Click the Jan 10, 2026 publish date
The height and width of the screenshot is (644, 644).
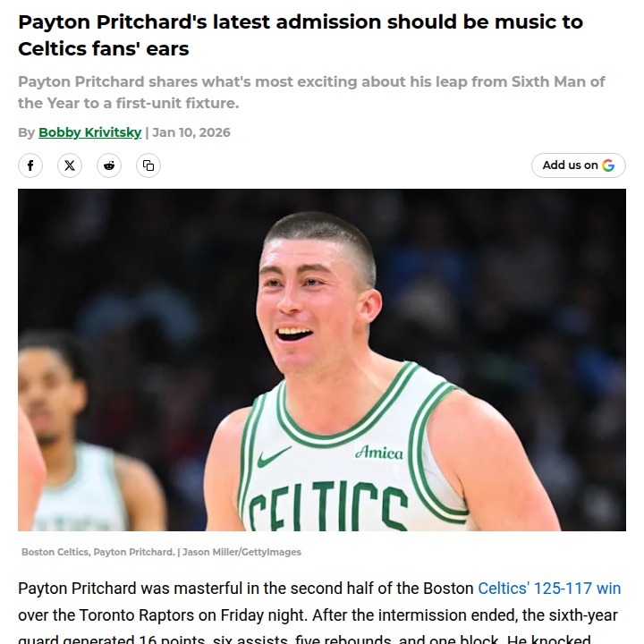point(191,132)
